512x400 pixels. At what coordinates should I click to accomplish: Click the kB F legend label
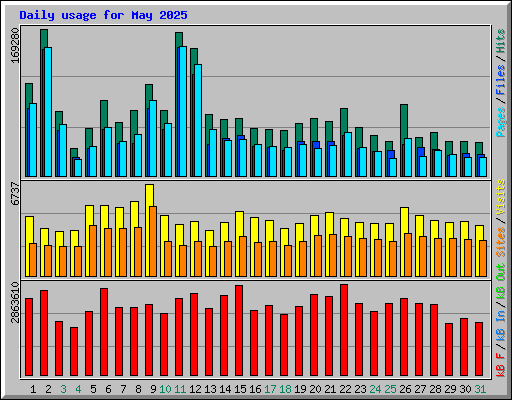500,364
